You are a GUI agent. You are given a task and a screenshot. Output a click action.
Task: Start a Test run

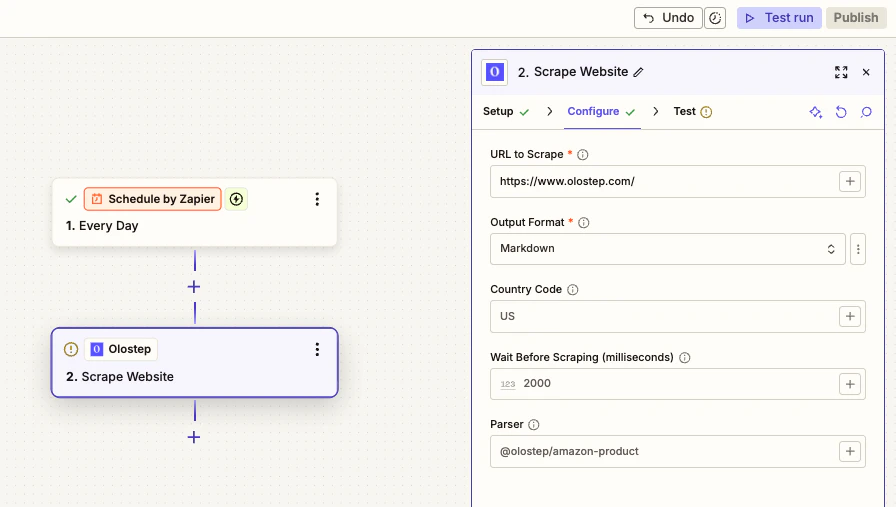point(779,18)
